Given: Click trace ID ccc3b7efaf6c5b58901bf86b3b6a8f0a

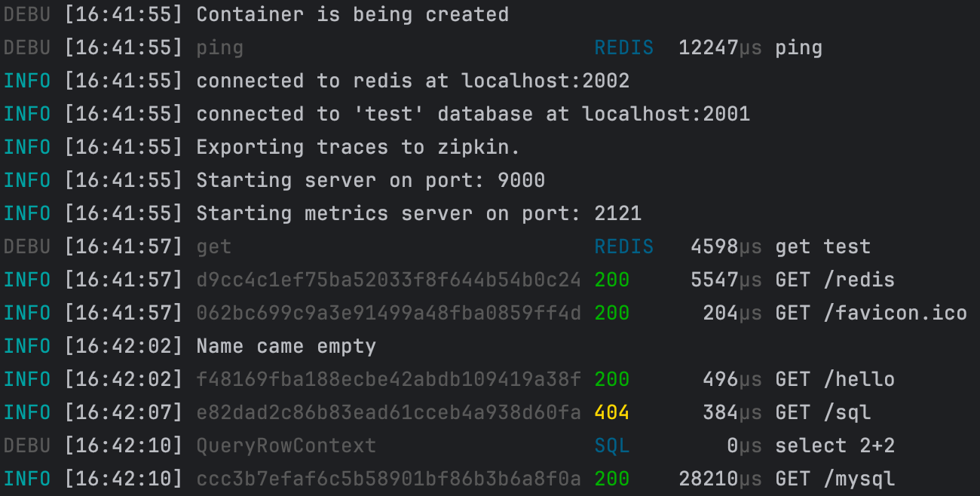Looking at the screenshot, I should [389, 479].
